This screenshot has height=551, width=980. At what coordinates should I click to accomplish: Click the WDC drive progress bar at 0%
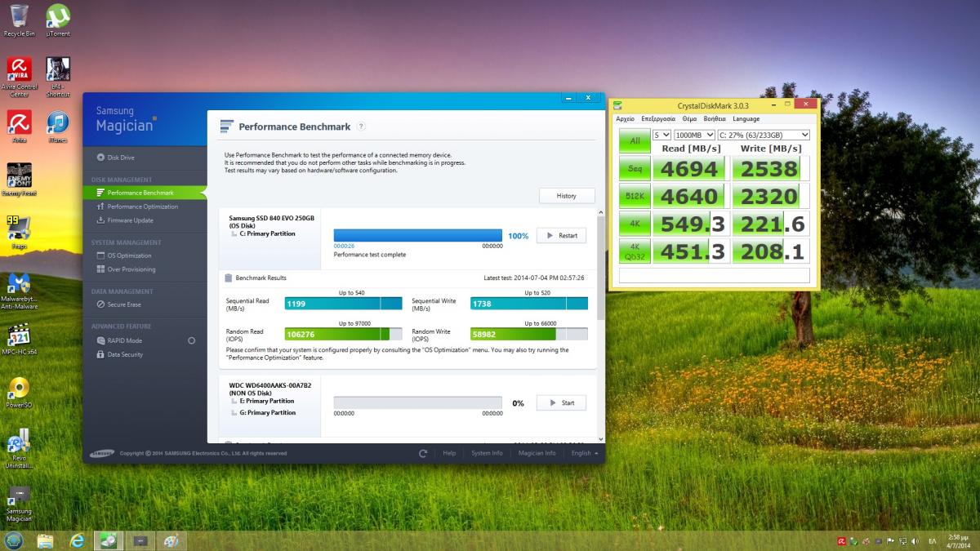[x=418, y=402]
